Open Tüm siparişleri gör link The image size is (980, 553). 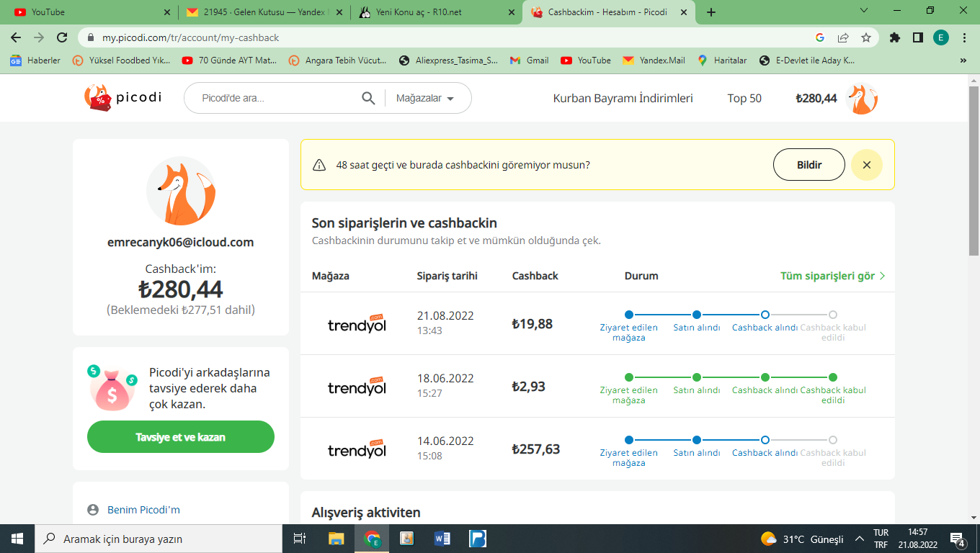point(833,276)
